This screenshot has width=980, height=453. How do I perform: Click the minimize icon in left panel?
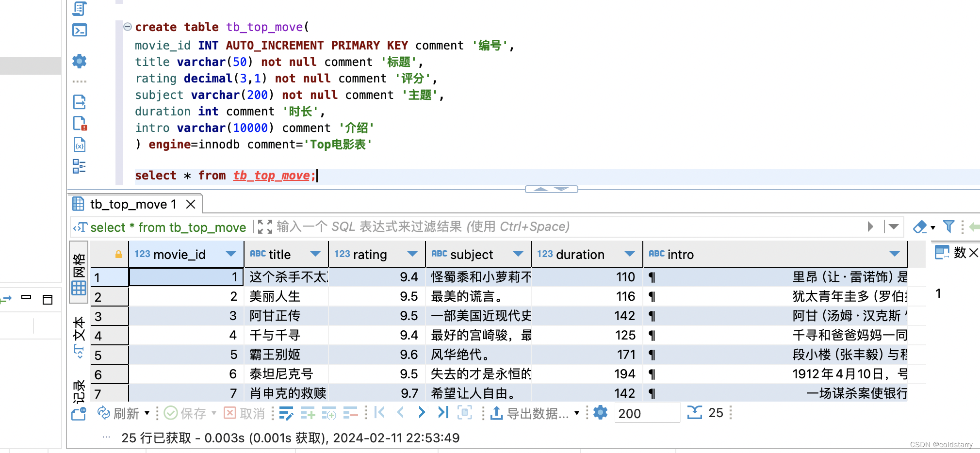26,297
